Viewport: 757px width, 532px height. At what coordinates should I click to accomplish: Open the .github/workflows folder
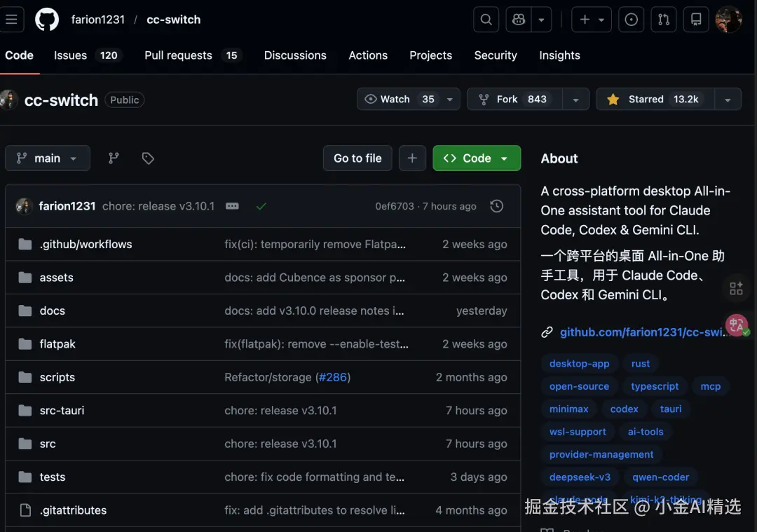click(x=86, y=245)
